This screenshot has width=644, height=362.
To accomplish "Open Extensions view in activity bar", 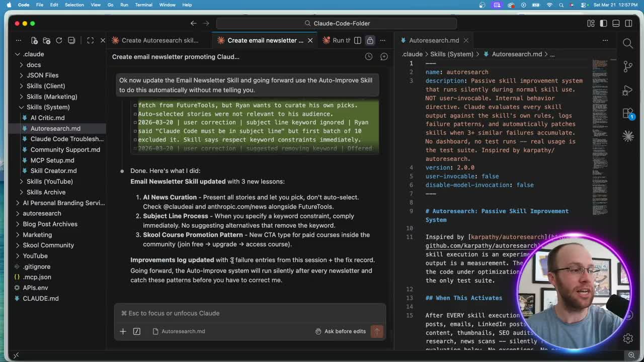I will pos(628,113).
